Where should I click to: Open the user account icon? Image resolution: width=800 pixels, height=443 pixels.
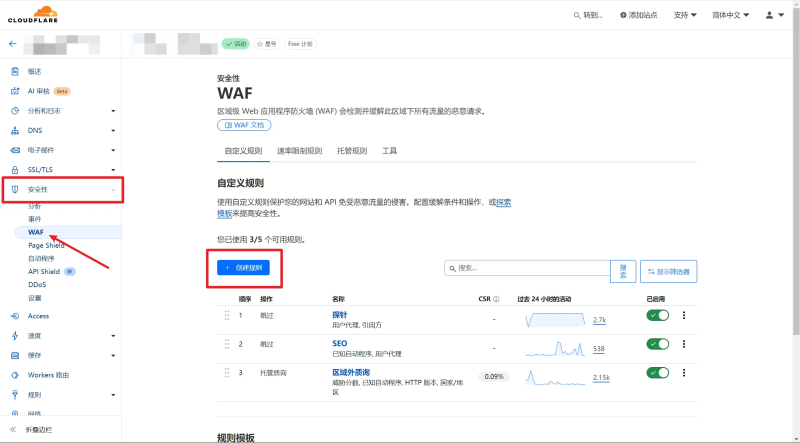click(769, 15)
